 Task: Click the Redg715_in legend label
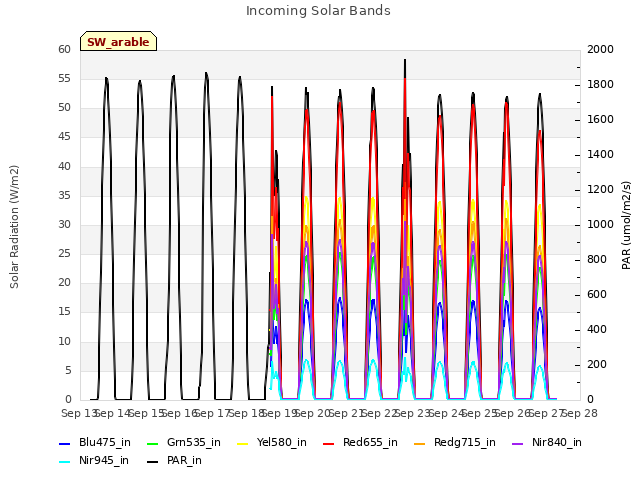point(465,442)
